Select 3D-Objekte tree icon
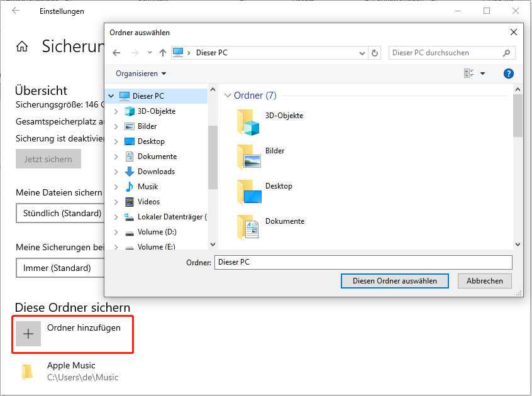The height and width of the screenshot is (396, 532). point(130,111)
